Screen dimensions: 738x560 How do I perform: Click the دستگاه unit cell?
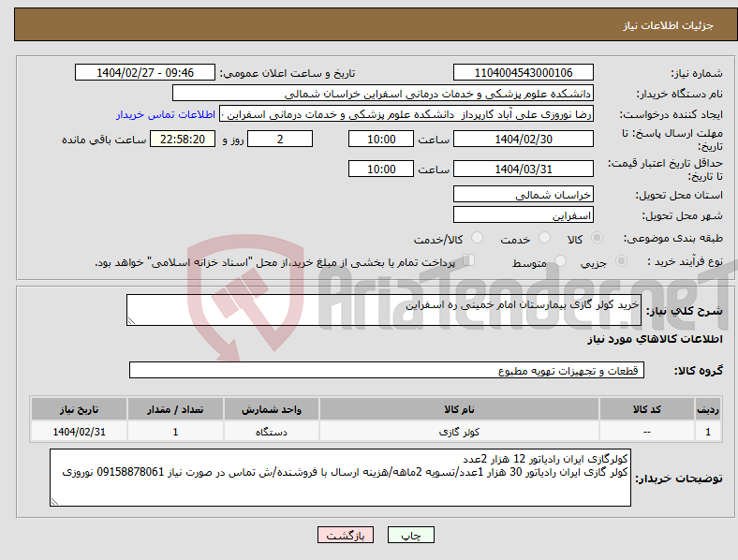pyautogui.click(x=272, y=432)
